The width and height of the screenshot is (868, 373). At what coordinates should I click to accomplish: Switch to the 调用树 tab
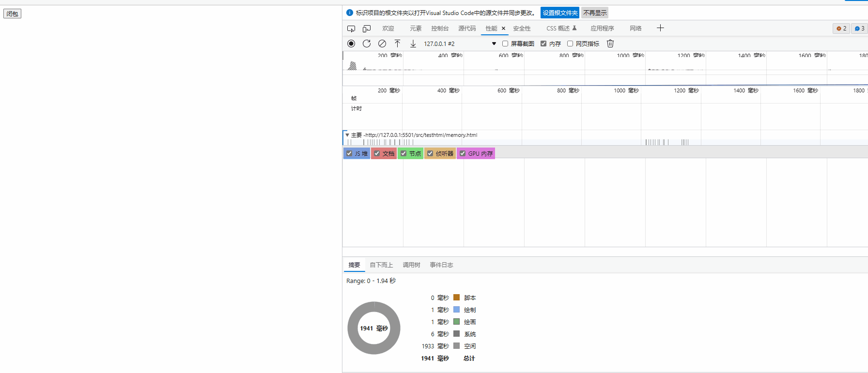pos(411,265)
